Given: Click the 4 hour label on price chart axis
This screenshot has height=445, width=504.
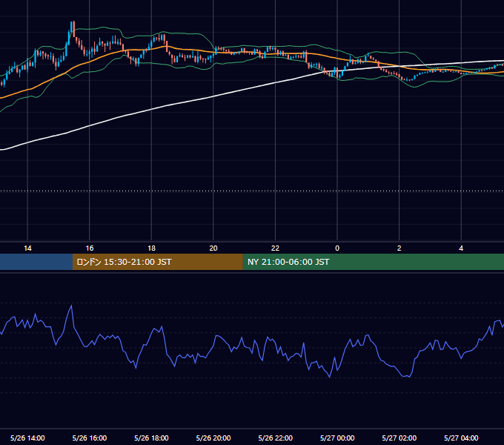Looking at the screenshot, I should pos(461,248).
